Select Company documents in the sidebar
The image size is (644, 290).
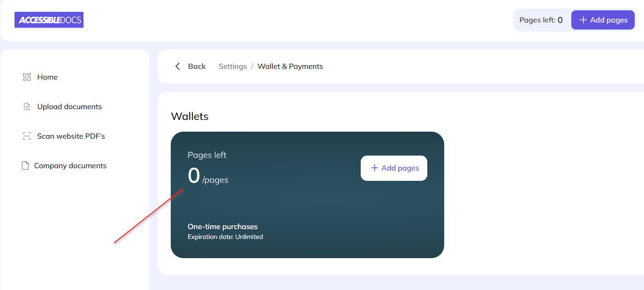click(x=69, y=165)
